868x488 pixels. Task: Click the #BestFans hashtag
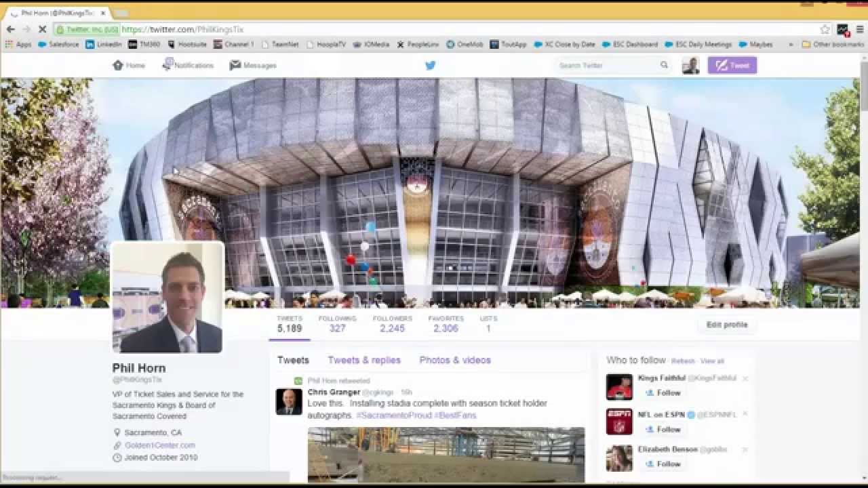[x=455, y=415]
